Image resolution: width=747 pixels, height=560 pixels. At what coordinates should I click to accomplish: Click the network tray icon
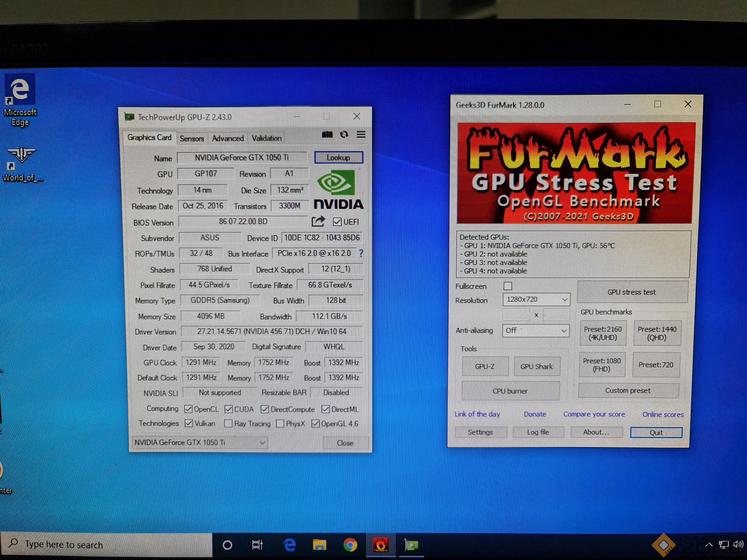(723, 544)
